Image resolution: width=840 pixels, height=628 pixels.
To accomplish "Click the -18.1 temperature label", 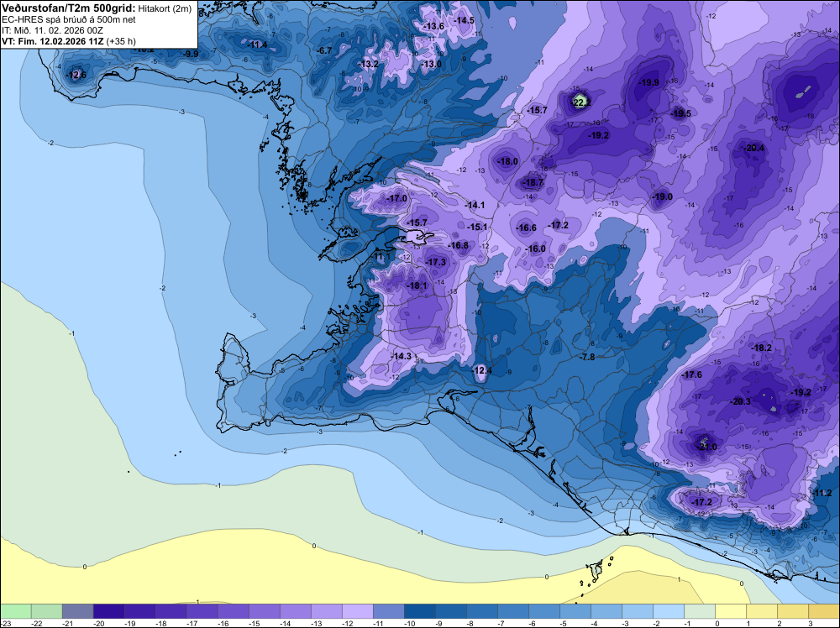I will coord(417,286).
